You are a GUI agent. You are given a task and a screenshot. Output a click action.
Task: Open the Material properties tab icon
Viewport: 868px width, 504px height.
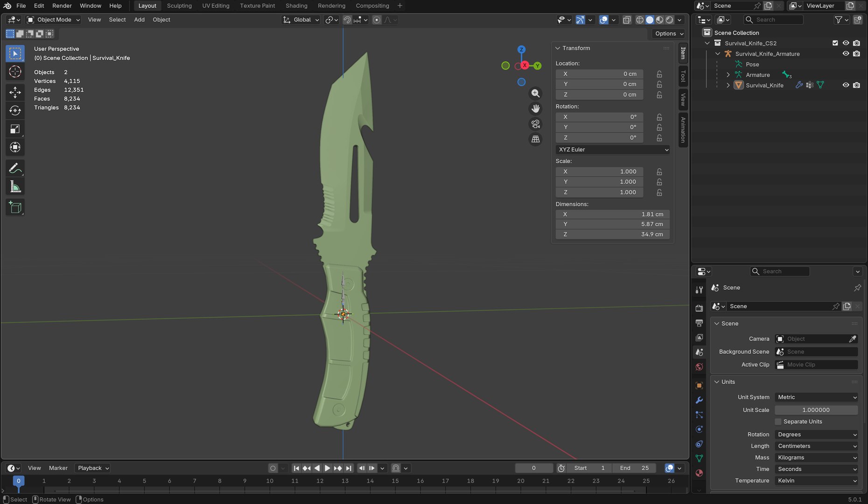699,473
